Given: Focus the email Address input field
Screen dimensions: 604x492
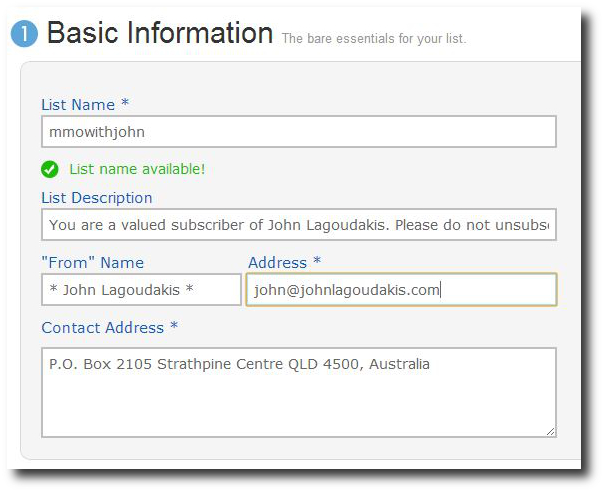Looking at the screenshot, I should coord(400,290).
